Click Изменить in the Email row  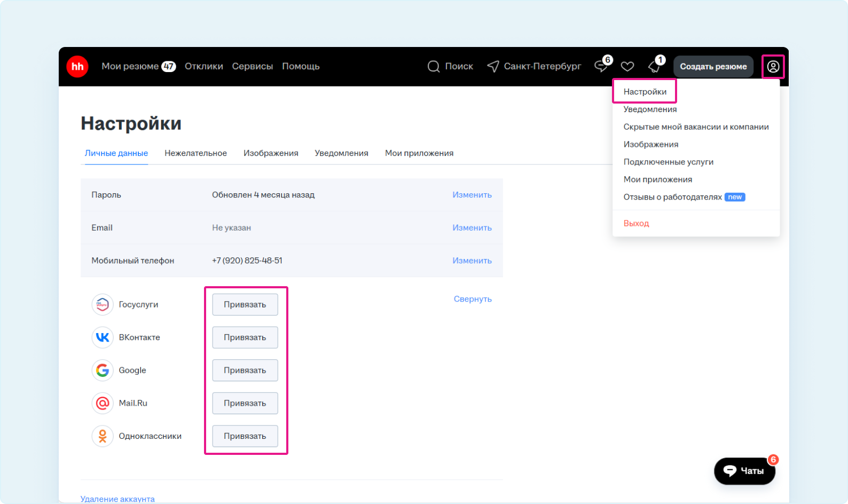[472, 227]
